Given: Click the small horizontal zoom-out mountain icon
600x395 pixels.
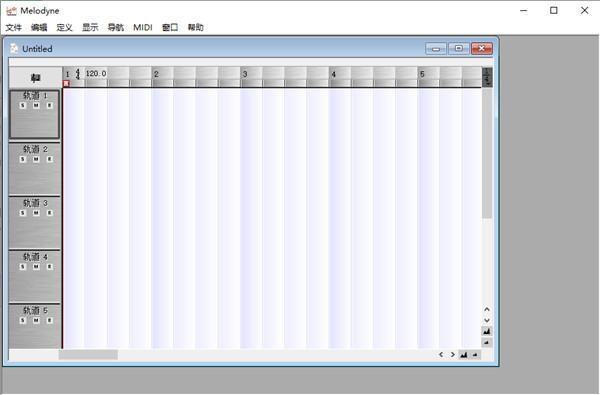Looking at the screenshot, I should (x=475, y=355).
